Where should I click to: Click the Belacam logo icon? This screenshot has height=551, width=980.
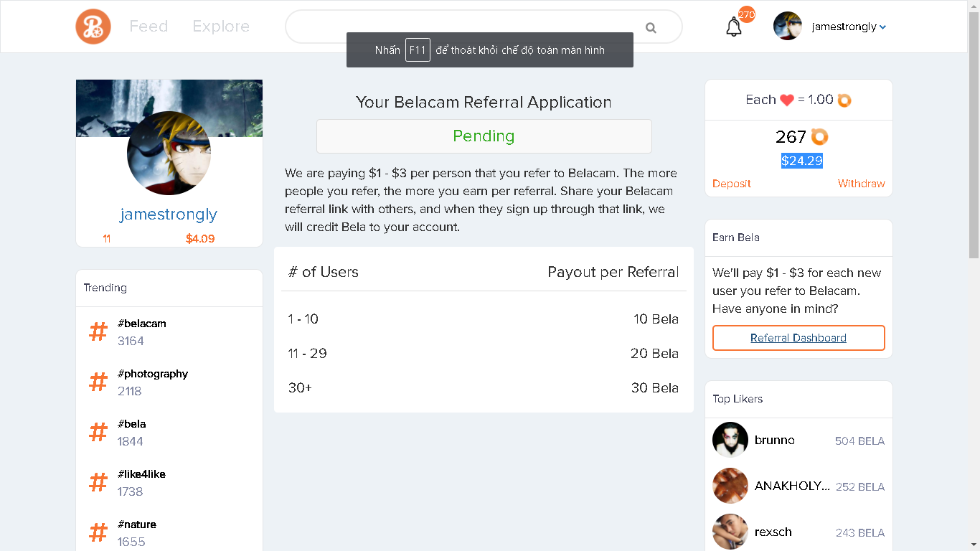pyautogui.click(x=93, y=27)
